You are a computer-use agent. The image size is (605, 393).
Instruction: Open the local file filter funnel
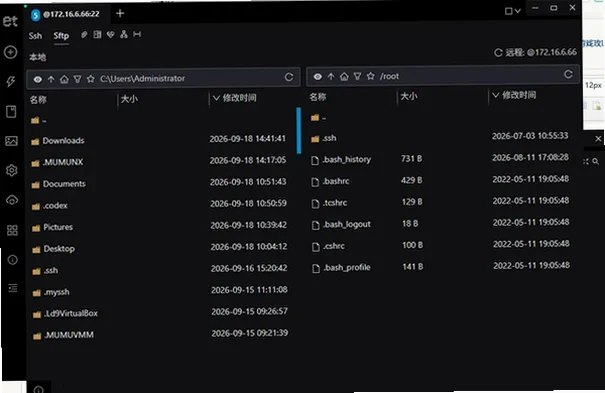(x=78, y=79)
